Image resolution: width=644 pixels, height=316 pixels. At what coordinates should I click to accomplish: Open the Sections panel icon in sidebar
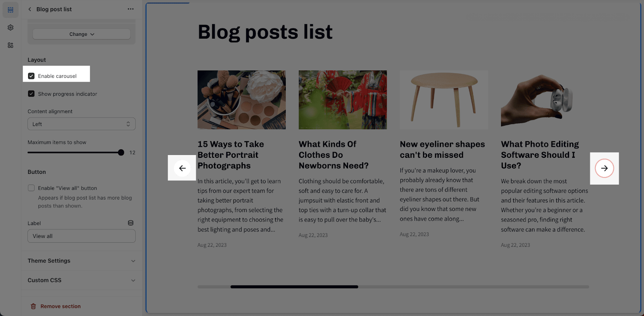coord(10,10)
